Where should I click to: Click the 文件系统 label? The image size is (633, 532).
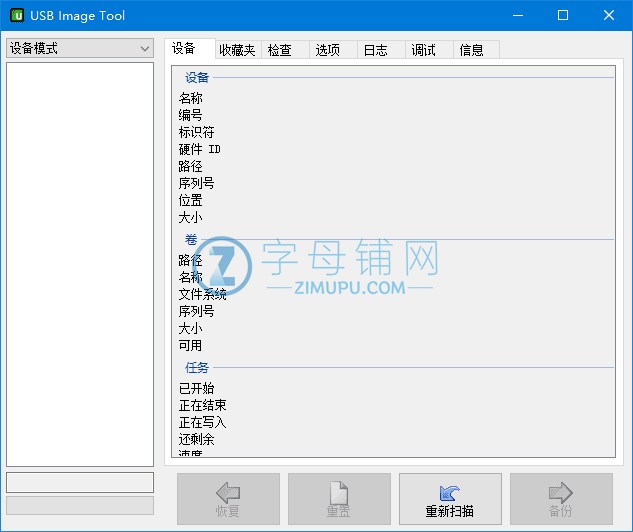(x=202, y=294)
